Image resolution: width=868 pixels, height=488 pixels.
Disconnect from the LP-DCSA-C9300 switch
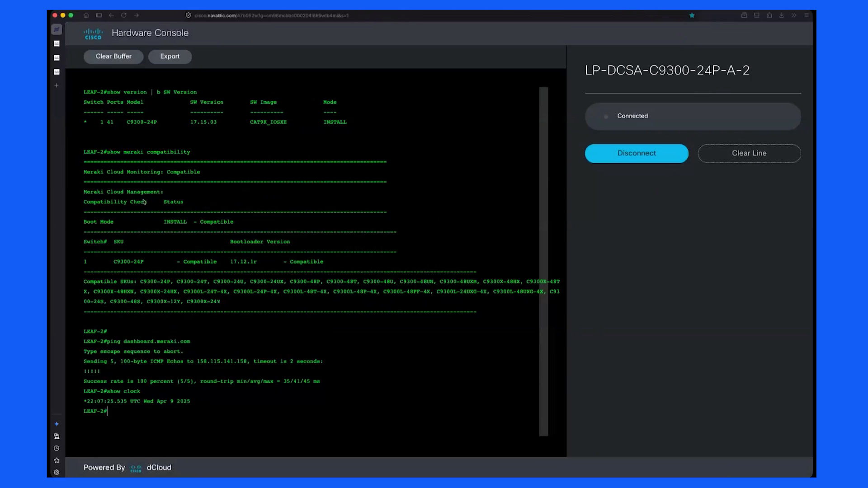(637, 153)
